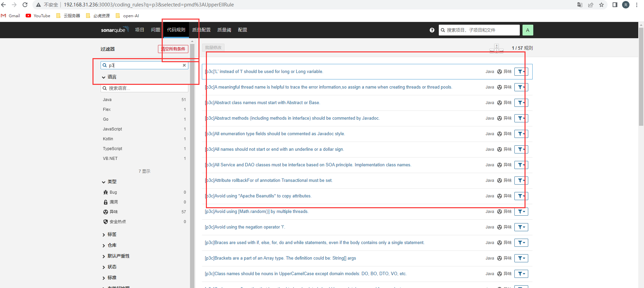Open 云服务器 bookmark folder
644x288 pixels.
(68, 16)
